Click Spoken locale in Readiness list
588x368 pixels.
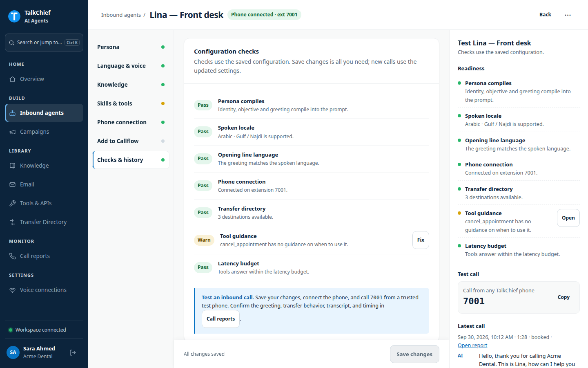pos(483,116)
